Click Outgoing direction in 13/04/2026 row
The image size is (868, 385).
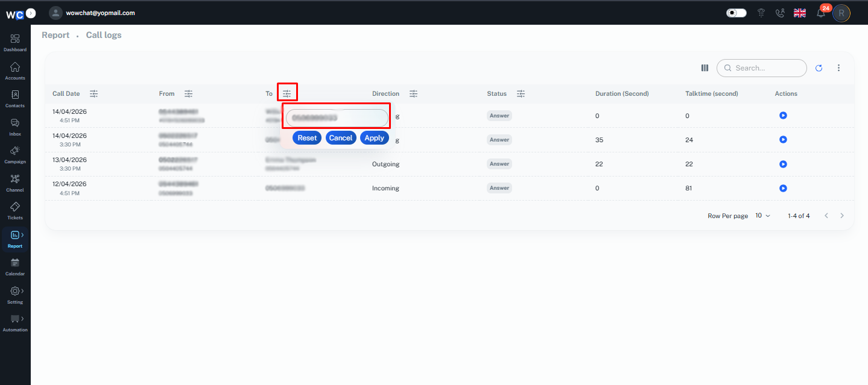[x=385, y=164]
